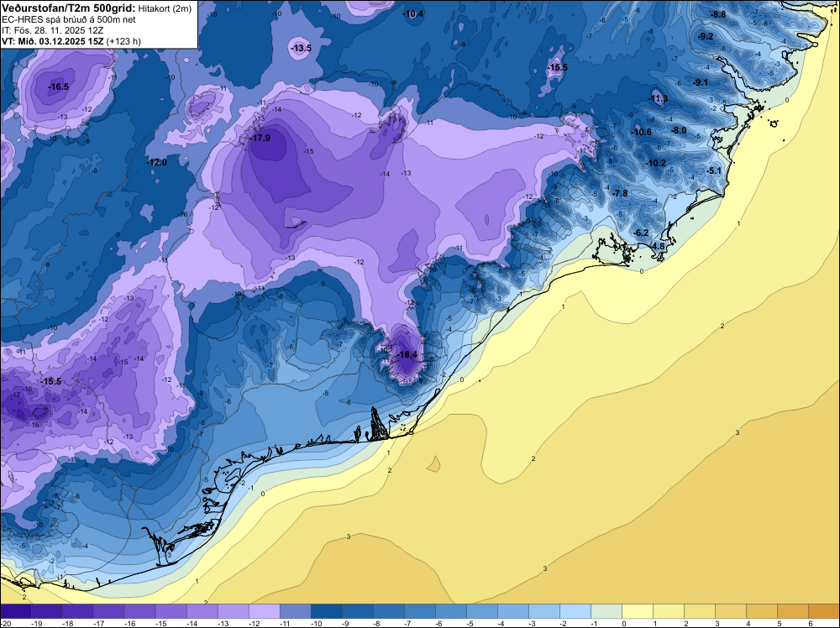Image resolution: width=840 pixels, height=628 pixels.
Task: Click the Hitakort (2m) header text
Action: (x=163, y=8)
